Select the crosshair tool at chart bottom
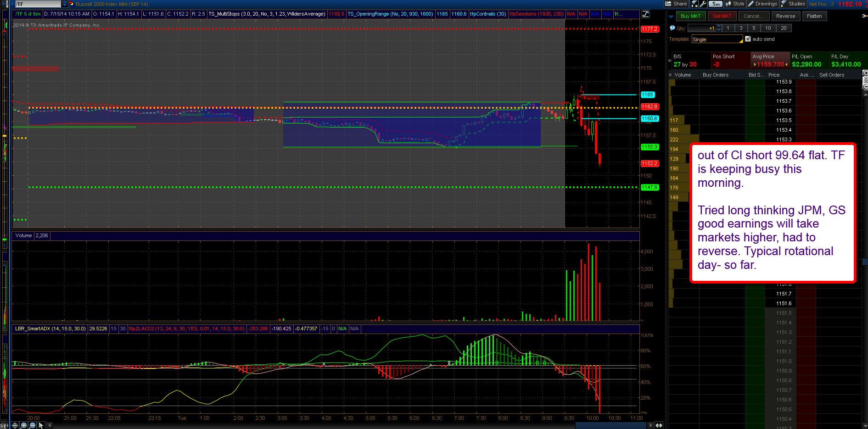 tap(15, 425)
